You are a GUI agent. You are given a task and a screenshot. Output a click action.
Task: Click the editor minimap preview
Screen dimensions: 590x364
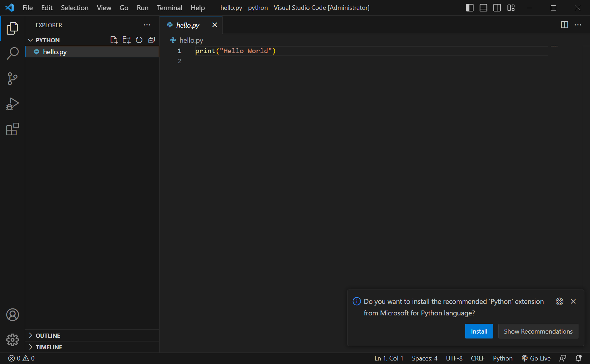pyautogui.click(x=554, y=46)
